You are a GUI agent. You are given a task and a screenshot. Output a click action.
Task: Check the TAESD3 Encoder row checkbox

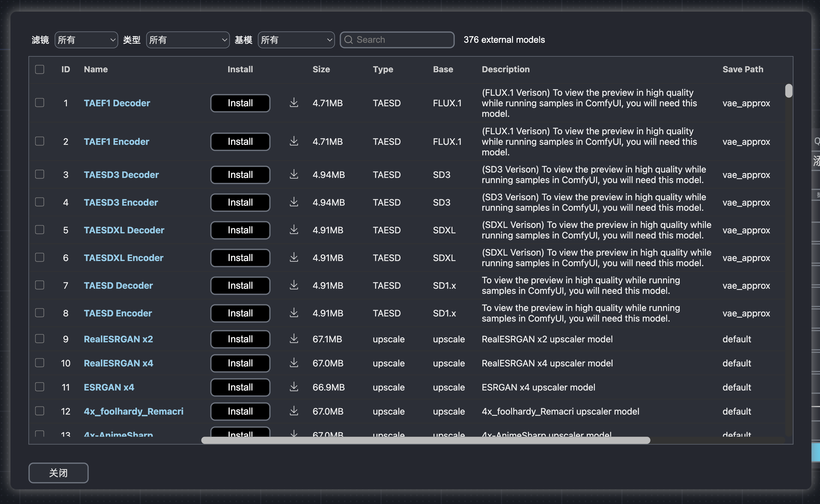point(40,202)
